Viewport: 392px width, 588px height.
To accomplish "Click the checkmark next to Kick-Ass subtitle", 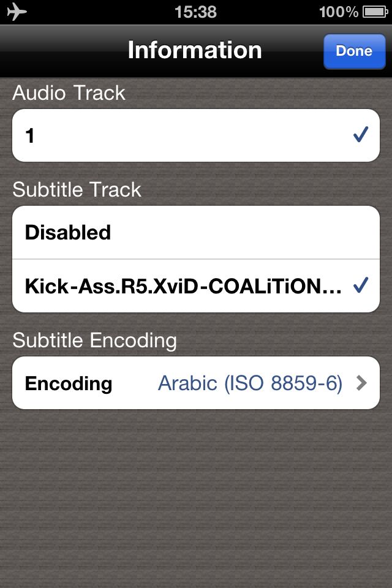I will point(361,285).
